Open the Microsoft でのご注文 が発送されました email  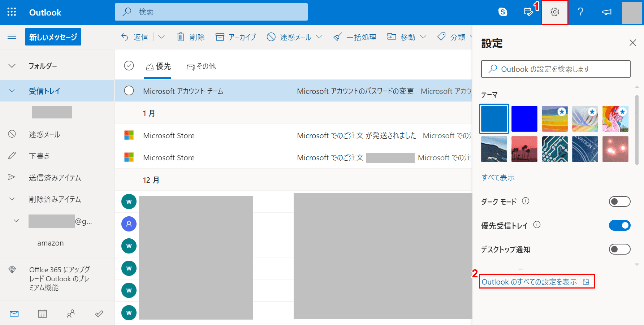pos(293,135)
